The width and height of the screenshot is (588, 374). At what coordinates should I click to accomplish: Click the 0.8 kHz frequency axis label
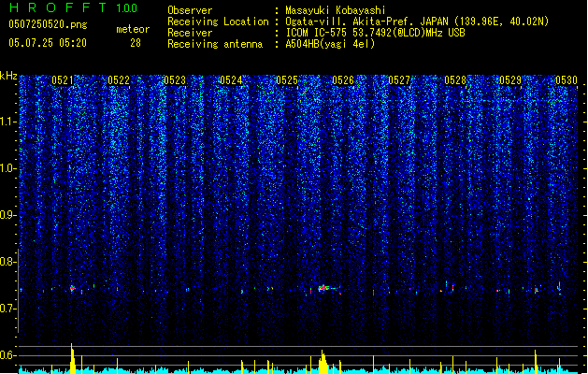click(x=8, y=262)
